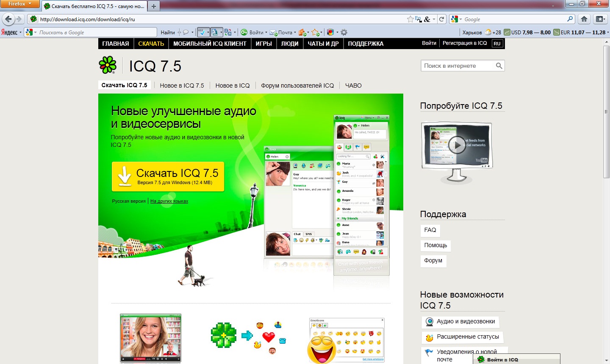Click the star favorites icon in Yandex bar
The height and width of the screenshot is (364, 610).
[316, 32]
